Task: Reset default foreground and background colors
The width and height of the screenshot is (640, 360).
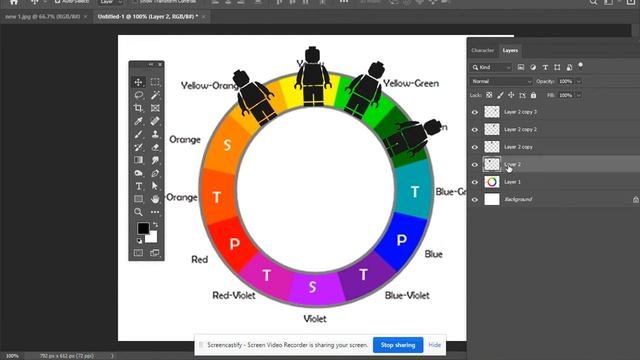Action: (139, 241)
